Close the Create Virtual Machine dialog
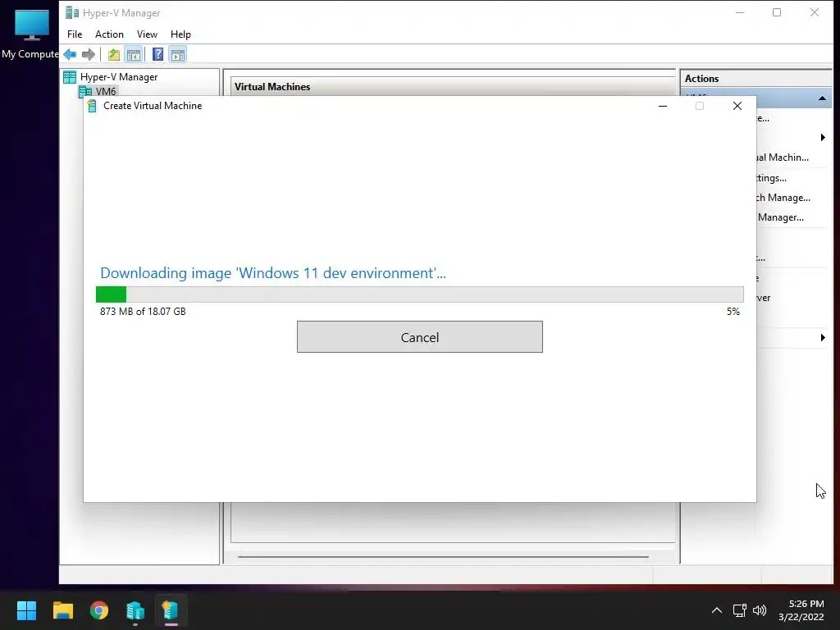This screenshot has height=630, width=840. pyautogui.click(x=737, y=106)
